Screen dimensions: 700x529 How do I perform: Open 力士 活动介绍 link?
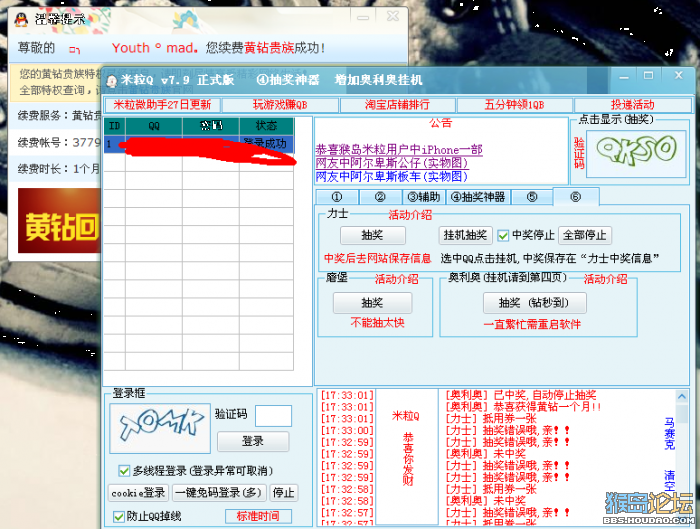(410, 215)
